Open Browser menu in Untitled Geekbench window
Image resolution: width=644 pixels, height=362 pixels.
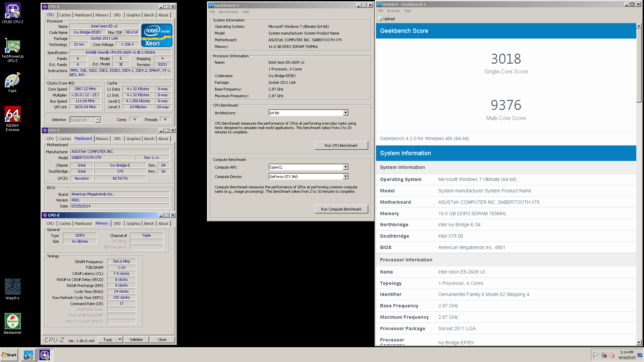coord(393,11)
